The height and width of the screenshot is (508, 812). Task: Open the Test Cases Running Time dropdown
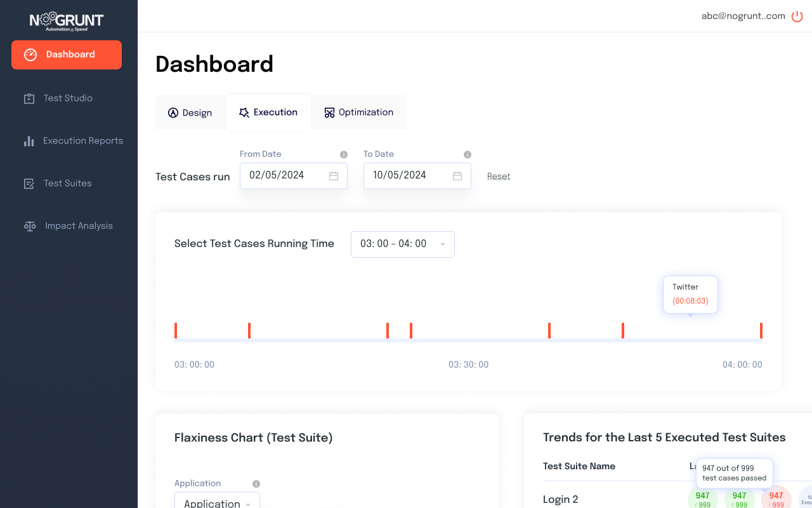click(x=402, y=244)
